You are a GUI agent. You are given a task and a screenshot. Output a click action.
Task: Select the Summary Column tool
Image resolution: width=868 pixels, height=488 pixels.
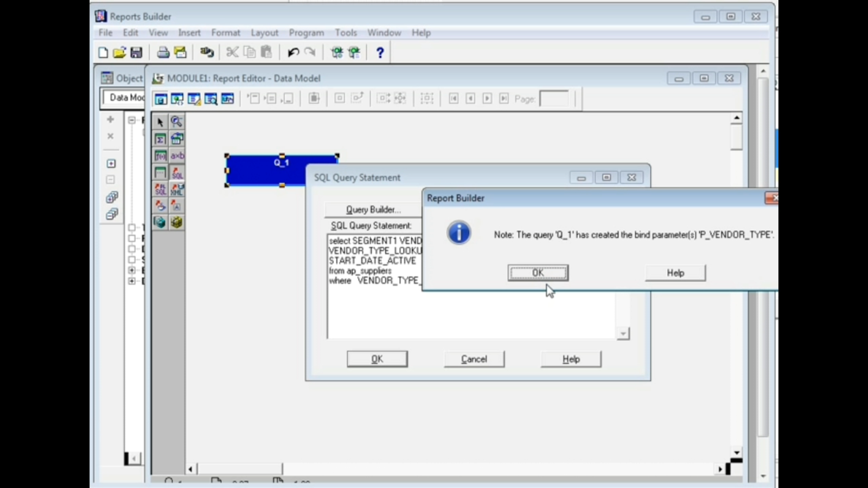tap(161, 139)
